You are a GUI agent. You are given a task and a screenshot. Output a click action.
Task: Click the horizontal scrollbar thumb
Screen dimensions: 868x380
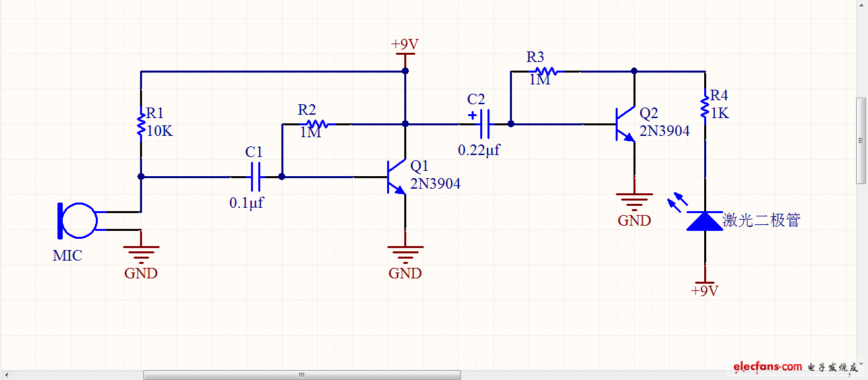click(x=302, y=375)
